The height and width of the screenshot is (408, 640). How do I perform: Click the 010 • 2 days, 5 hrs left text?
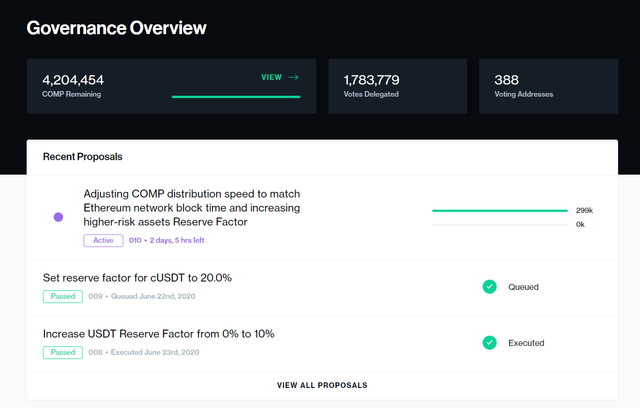(x=167, y=240)
